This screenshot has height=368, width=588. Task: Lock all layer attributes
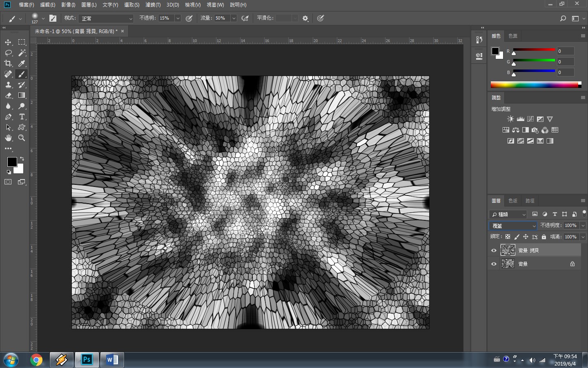(x=544, y=237)
